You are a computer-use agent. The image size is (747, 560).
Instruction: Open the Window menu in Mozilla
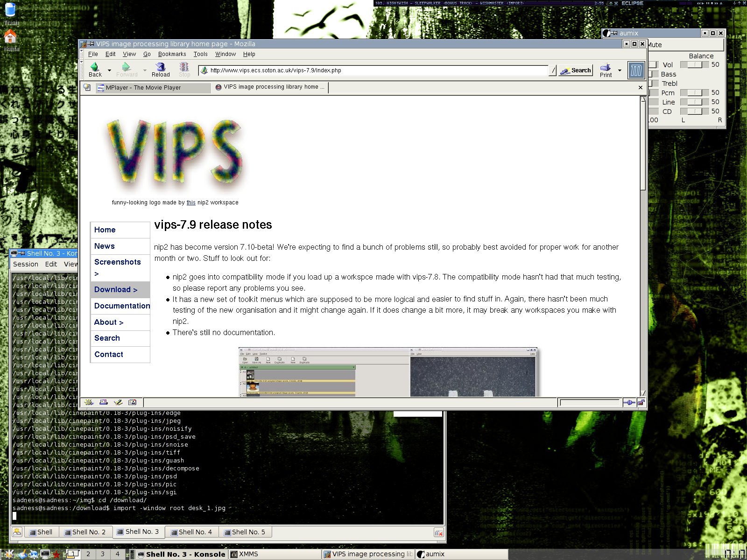click(226, 54)
